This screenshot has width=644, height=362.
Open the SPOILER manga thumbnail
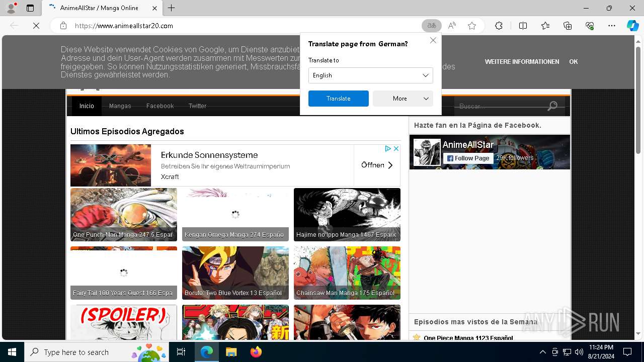pyautogui.click(x=124, y=322)
